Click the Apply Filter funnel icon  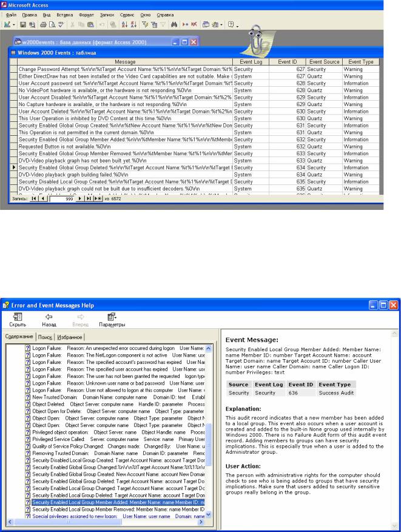click(163, 24)
